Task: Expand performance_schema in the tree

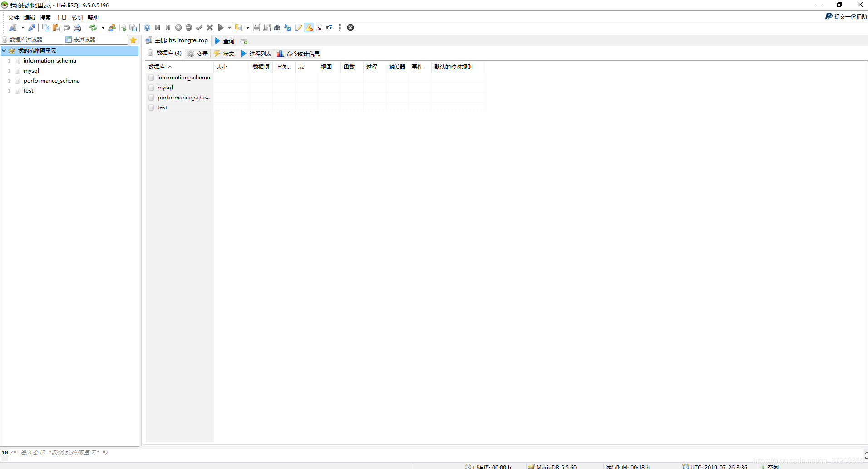Action: tap(9, 81)
